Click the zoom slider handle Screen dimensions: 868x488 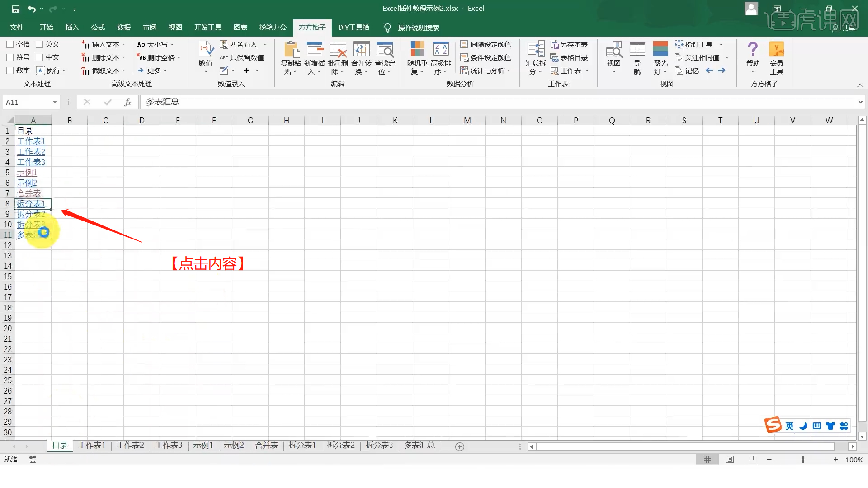[x=803, y=460]
